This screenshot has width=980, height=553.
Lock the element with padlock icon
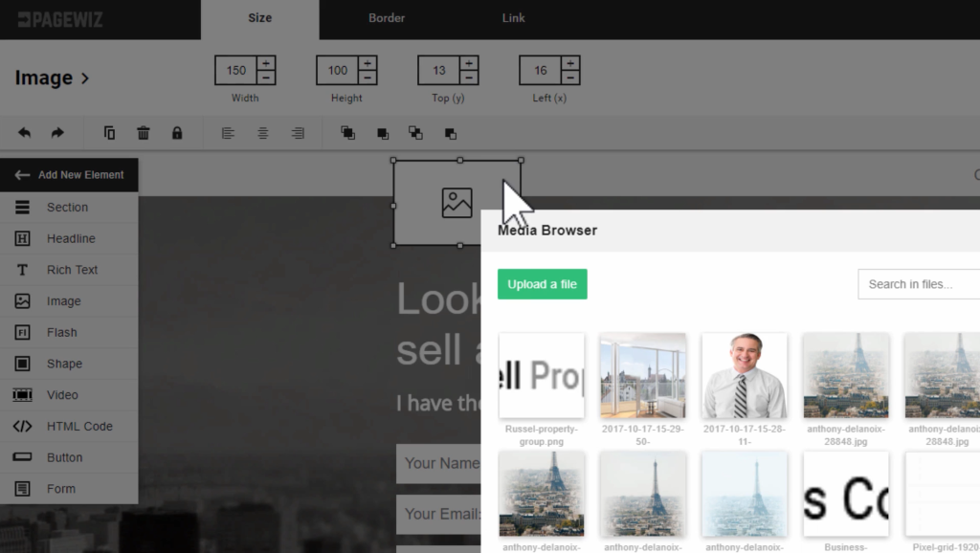(x=177, y=132)
